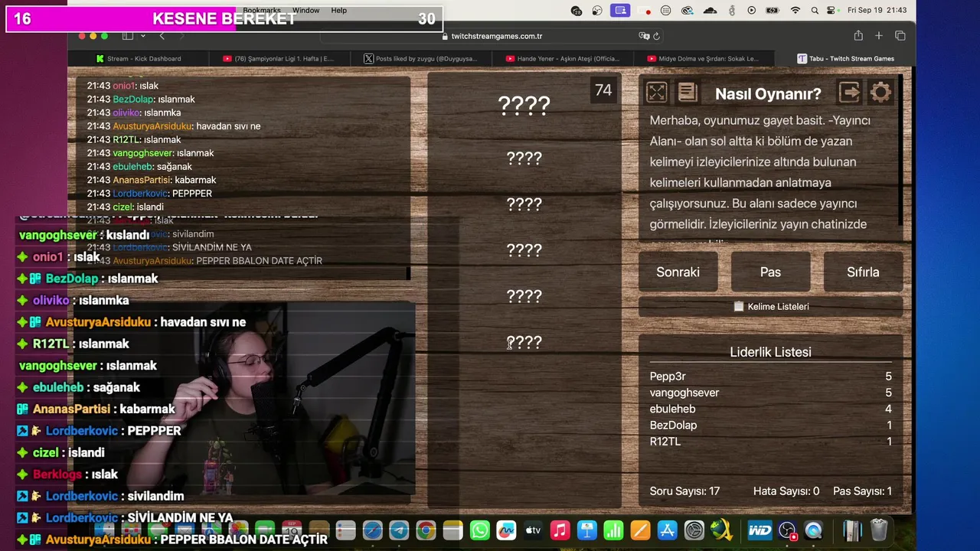Click the Safari address bar

[x=492, y=36]
